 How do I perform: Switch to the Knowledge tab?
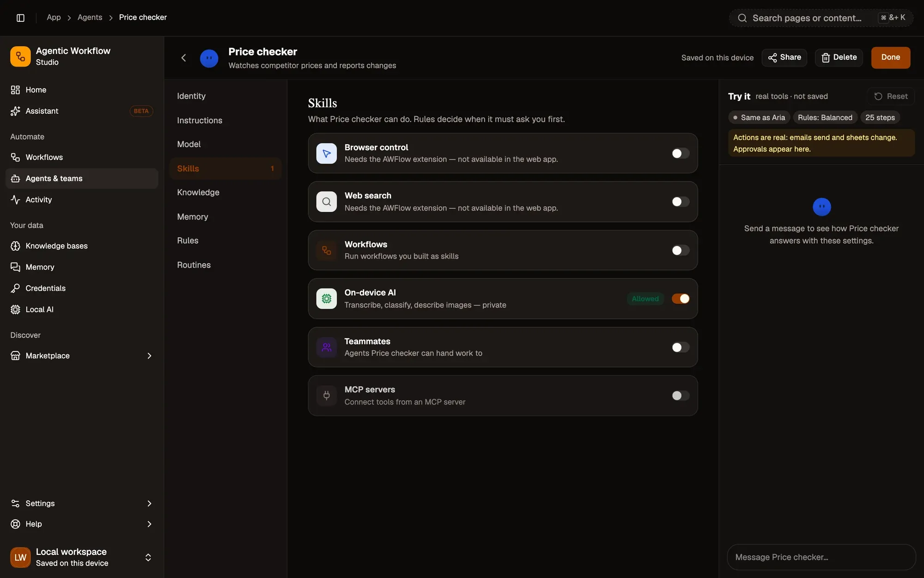(x=225, y=192)
